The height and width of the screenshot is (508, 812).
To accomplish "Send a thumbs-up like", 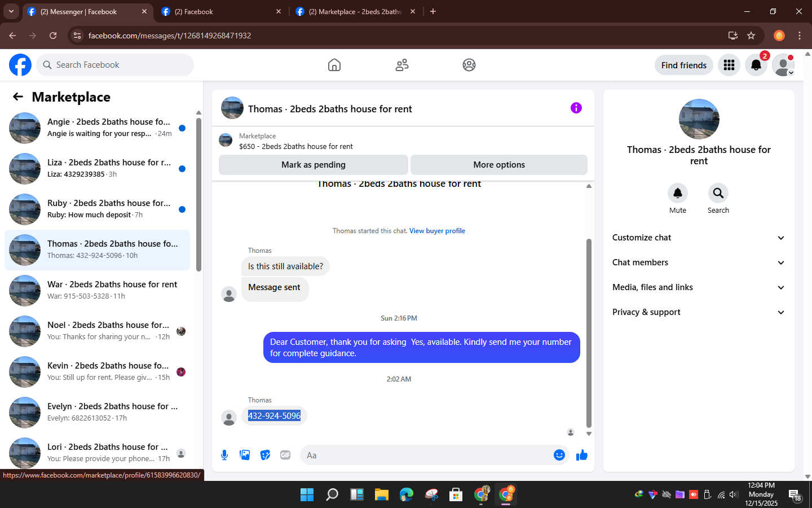I will (582, 455).
